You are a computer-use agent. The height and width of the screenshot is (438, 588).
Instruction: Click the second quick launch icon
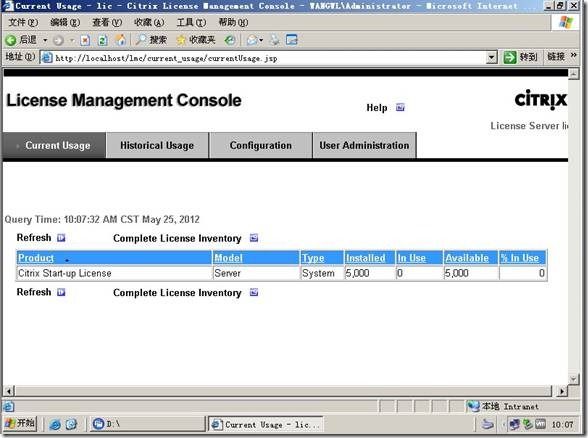point(71,424)
